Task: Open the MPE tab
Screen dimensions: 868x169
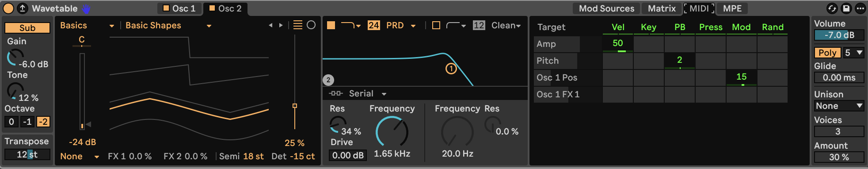Action: (x=732, y=8)
